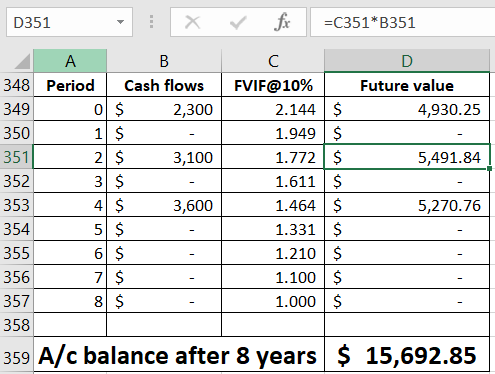Click the 'Future value' header cell
This screenshot has height=374, width=495.
tap(407, 85)
